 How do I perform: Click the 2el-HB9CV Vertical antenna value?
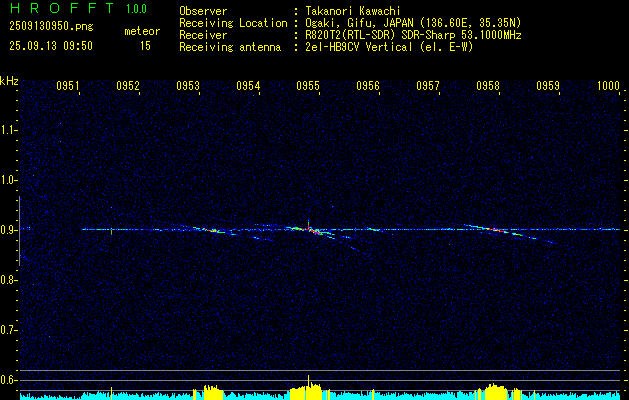(389, 47)
